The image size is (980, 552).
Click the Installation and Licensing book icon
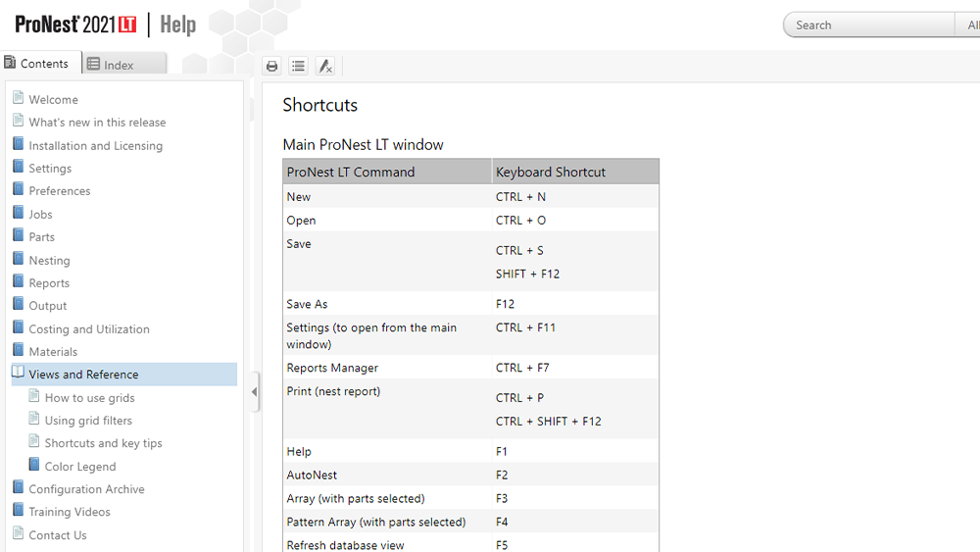tap(19, 145)
